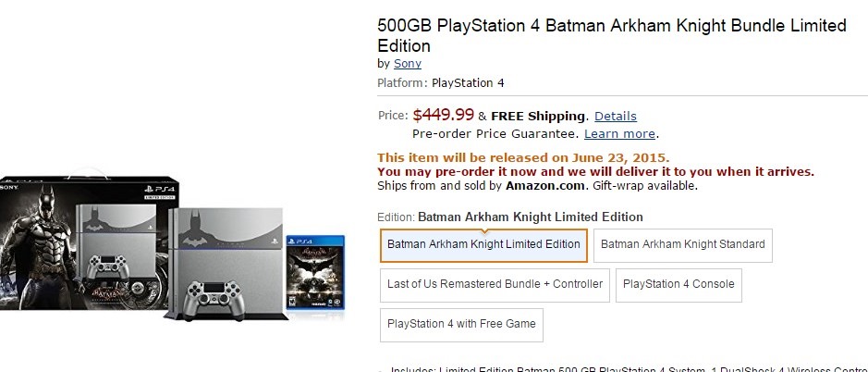
Task: Choose the Batman Arkham Knight Standard edition
Action: click(x=682, y=245)
